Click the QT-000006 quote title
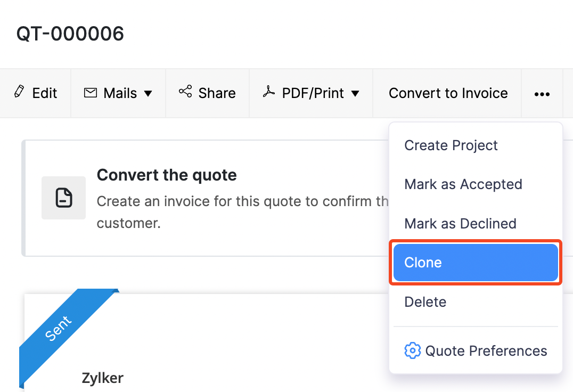The height and width of the screenshot is (392, 573). pyautogui.click(x=70, y=34)
